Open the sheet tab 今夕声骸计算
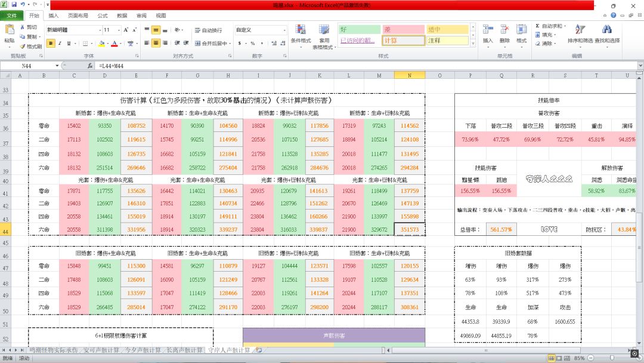Screen dimensions: 644x363 point(142,350)
